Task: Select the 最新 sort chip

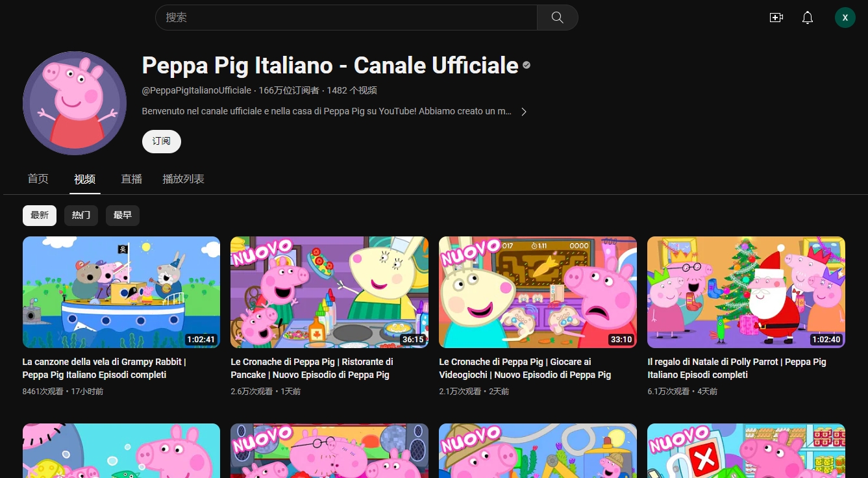Action: [40, 215]
